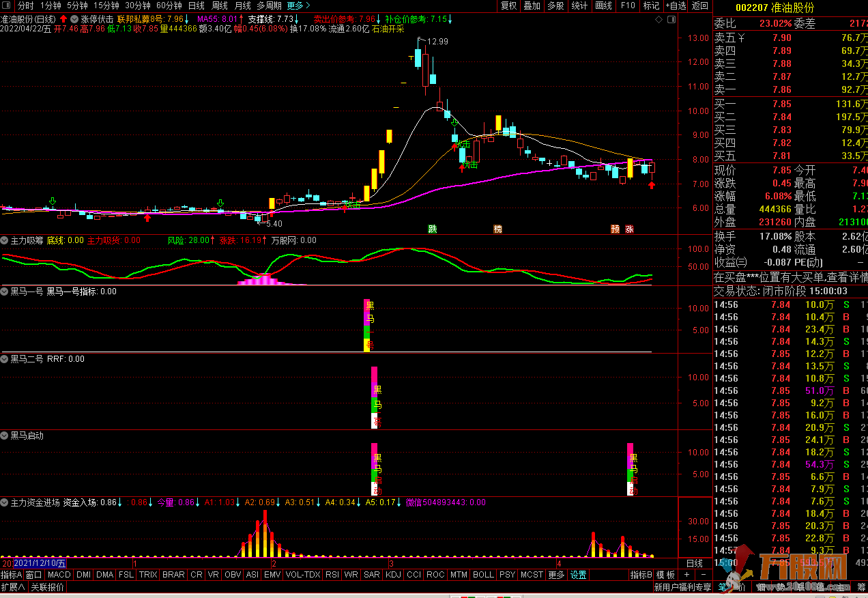Click the 叠加 overlay button
This screenshot has height=598, width=868.
click(x=532, y=5)
